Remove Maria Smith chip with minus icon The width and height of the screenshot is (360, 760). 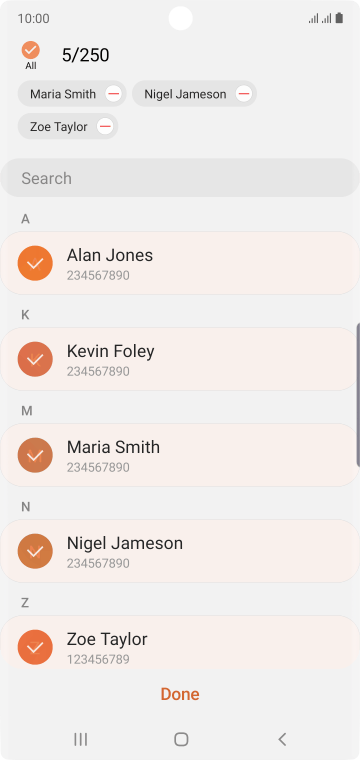(113, 94)
